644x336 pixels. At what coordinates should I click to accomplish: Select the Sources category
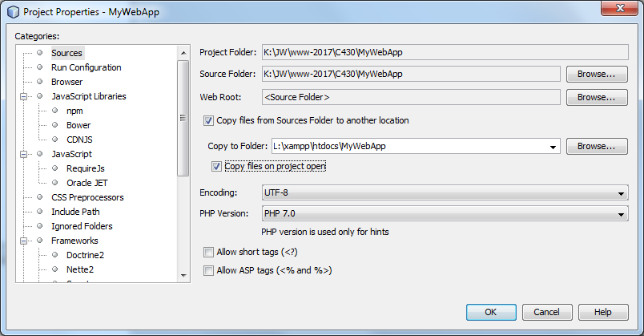[x=67, y=53]
